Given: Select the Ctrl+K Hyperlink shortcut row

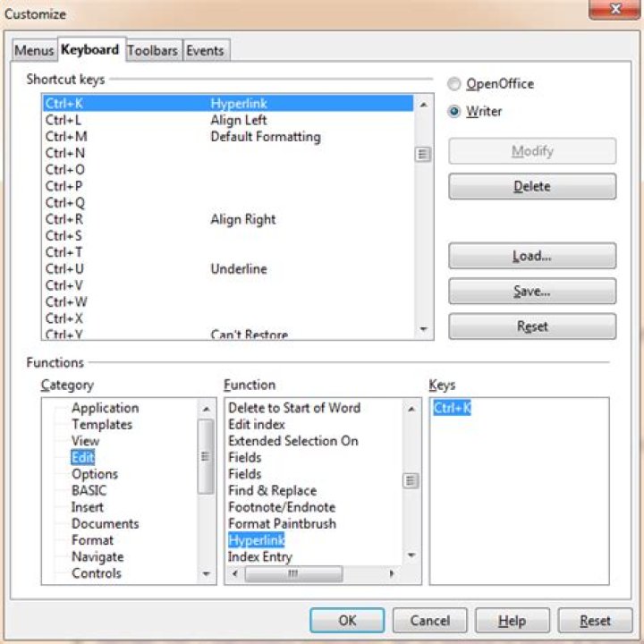Looking at the screenshot, I should (x=228, y=104).
